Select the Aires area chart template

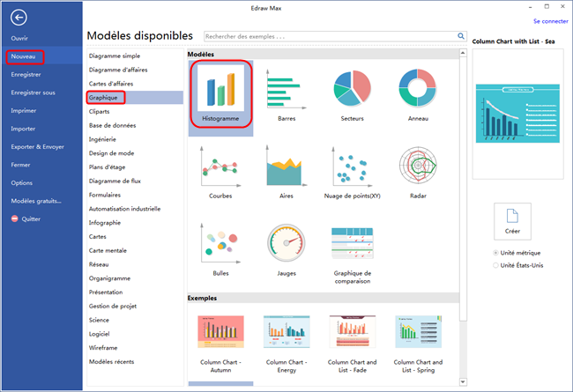pos(286,172)
